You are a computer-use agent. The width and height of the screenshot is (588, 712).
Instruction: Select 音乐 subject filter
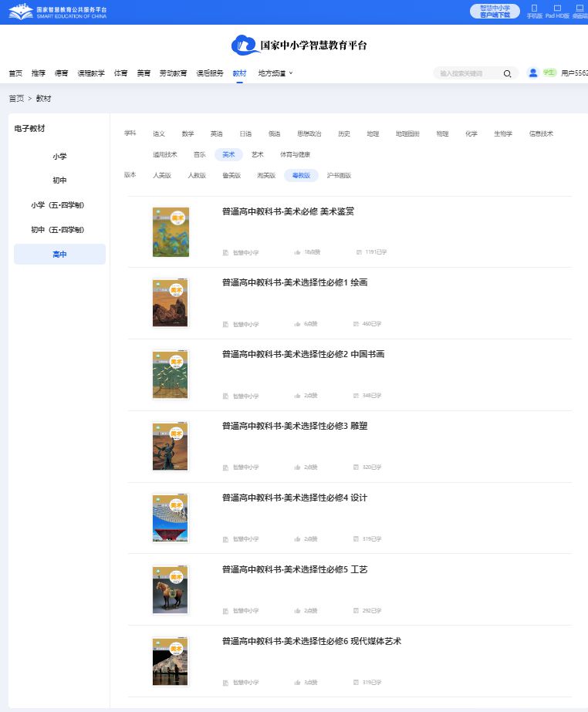click(199, 154)
